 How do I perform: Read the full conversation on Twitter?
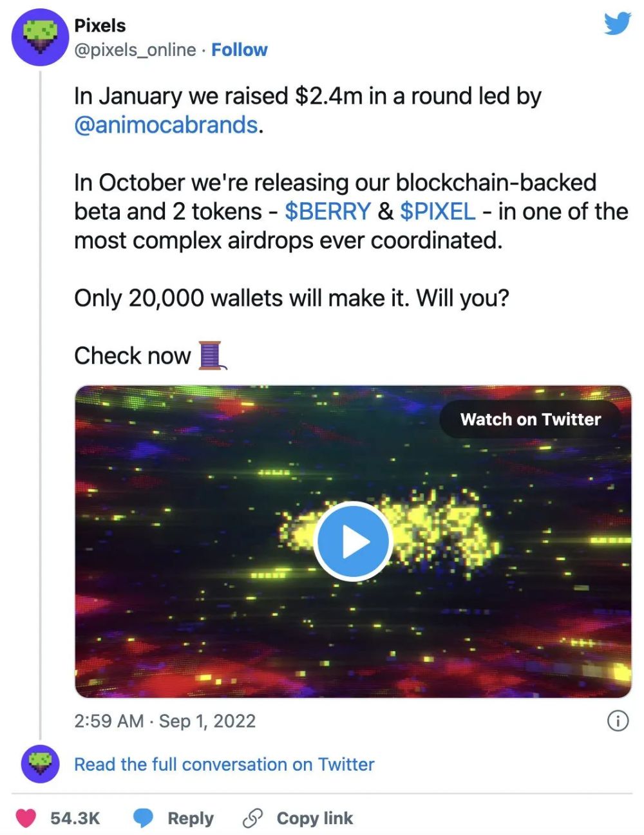[x=224, y=764]
